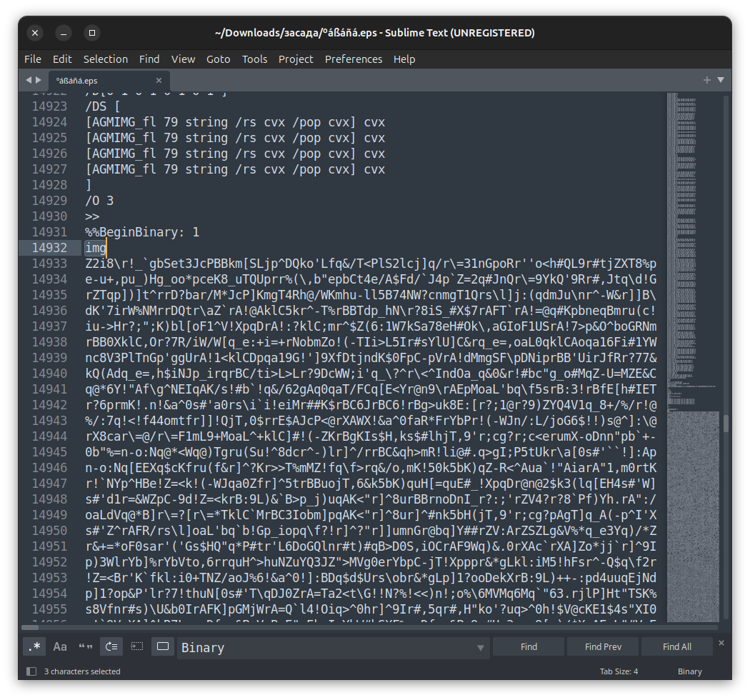This screenshot has height=700, width=750.
Task: Go to previous tab with left arrow
Action: point(29,80)
